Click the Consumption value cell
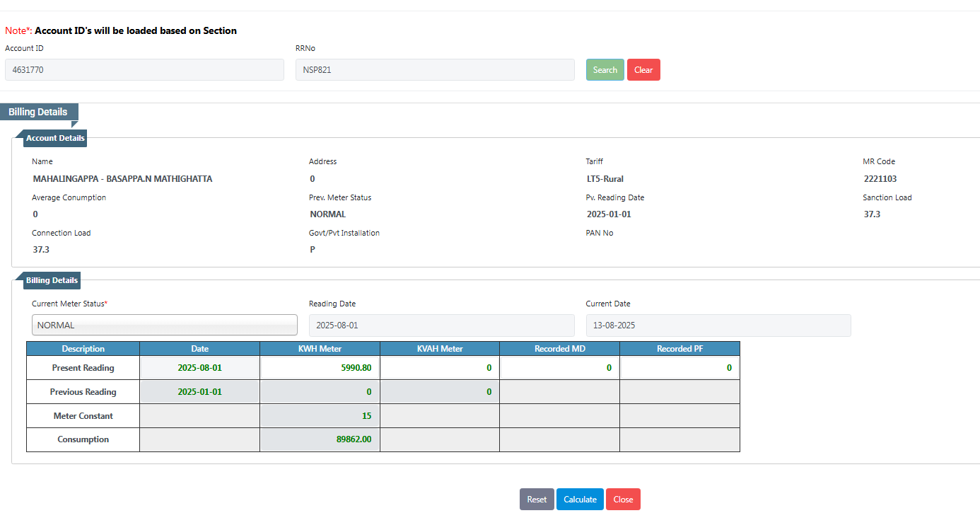Screen dimensions: 980x530 (x=320, y=439)
